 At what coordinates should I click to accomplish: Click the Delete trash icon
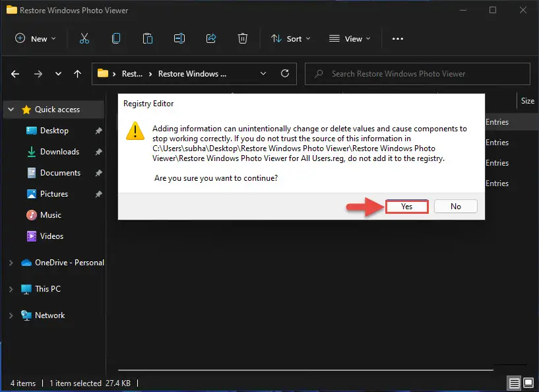(x=243, y=38)
